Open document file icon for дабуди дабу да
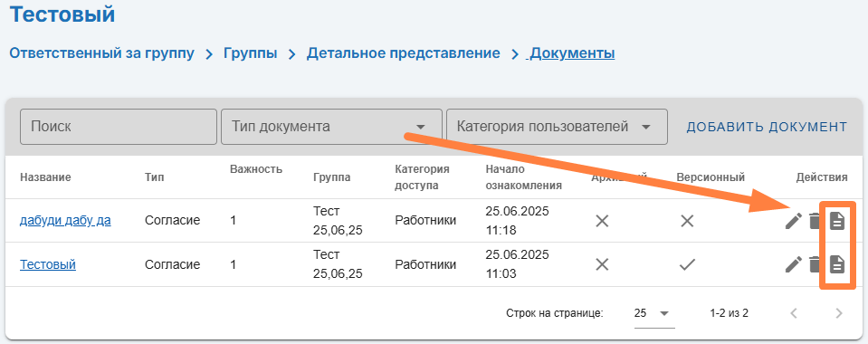Screen dimensions: 868x344 [837, 221]
